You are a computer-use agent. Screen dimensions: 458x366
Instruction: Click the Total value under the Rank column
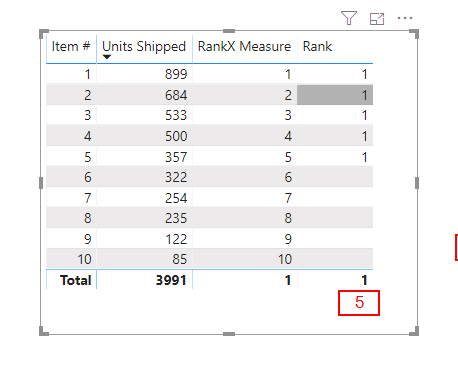pyautogui.click(x=365, y=280)
